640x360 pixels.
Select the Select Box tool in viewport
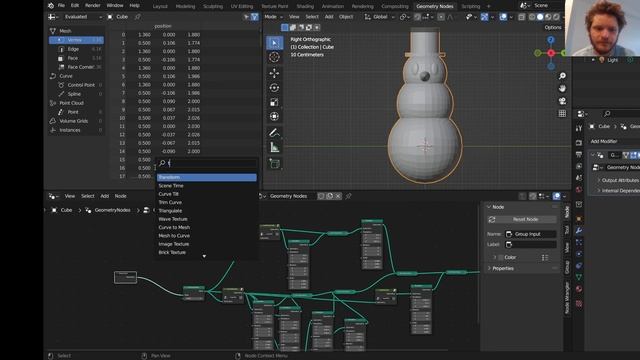[274, 42]
